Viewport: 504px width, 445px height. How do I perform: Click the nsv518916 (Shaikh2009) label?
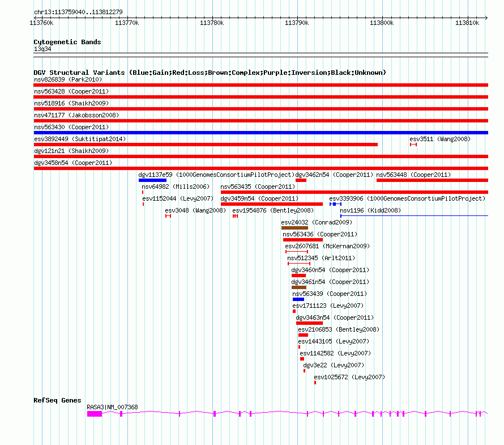[71, 103]
